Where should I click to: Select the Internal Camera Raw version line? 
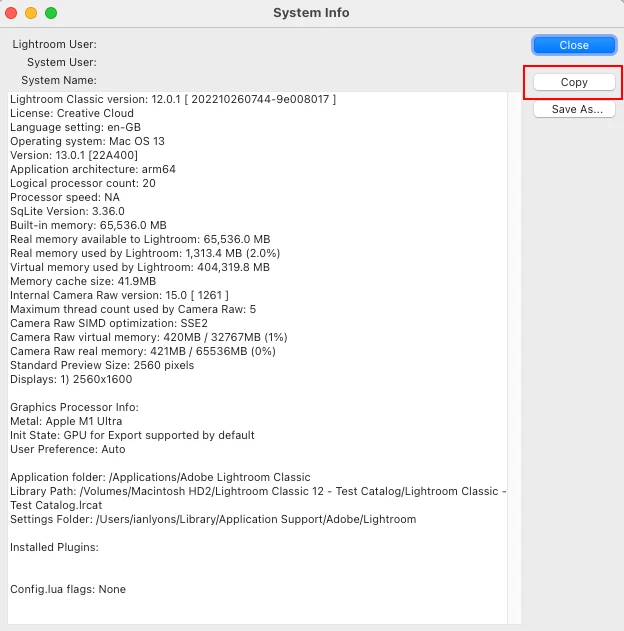click(119, 295)
